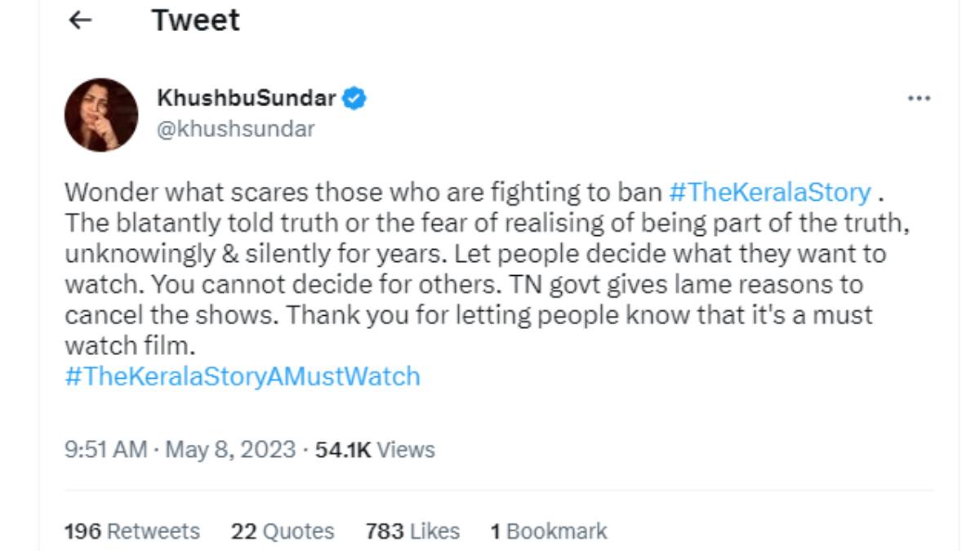Click the number 196 beside Retweets
Screen dimensions: 980x551
point(82,531)
